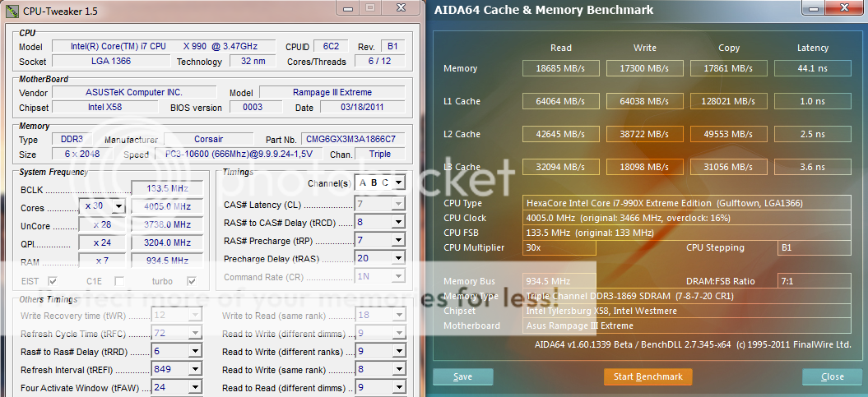868x397 pixels.
Task: Open Four Activate Window (tFAW) dropdown
Action: [195, 387]
